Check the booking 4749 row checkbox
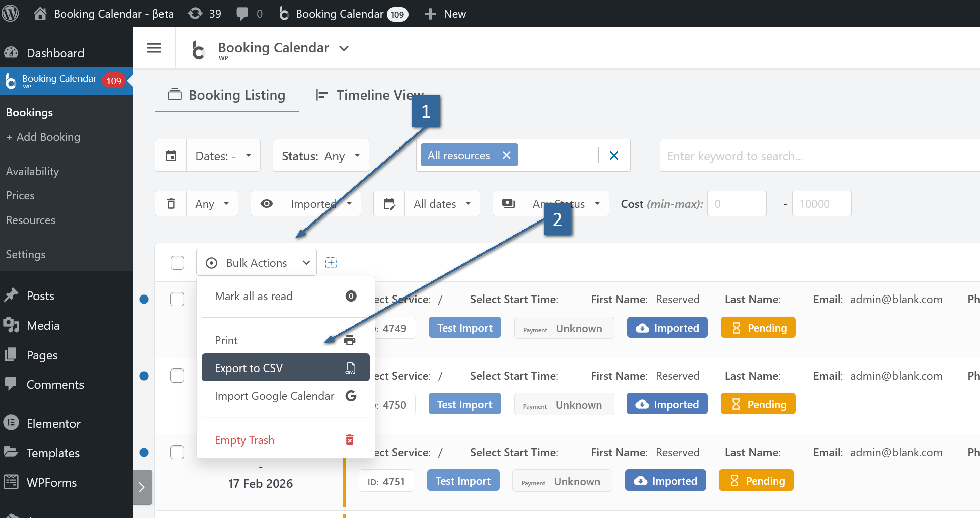 click(x=177, y=299)
